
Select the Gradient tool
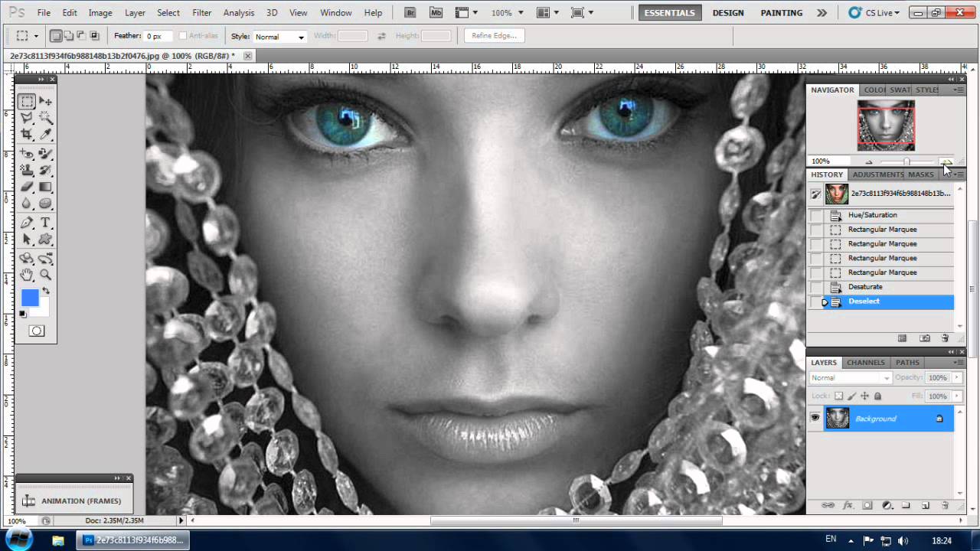(x=46, y=187)
